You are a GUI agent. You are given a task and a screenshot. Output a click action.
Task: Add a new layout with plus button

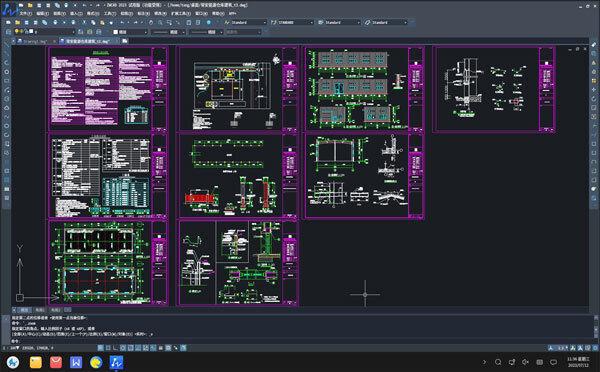[68, 310]
